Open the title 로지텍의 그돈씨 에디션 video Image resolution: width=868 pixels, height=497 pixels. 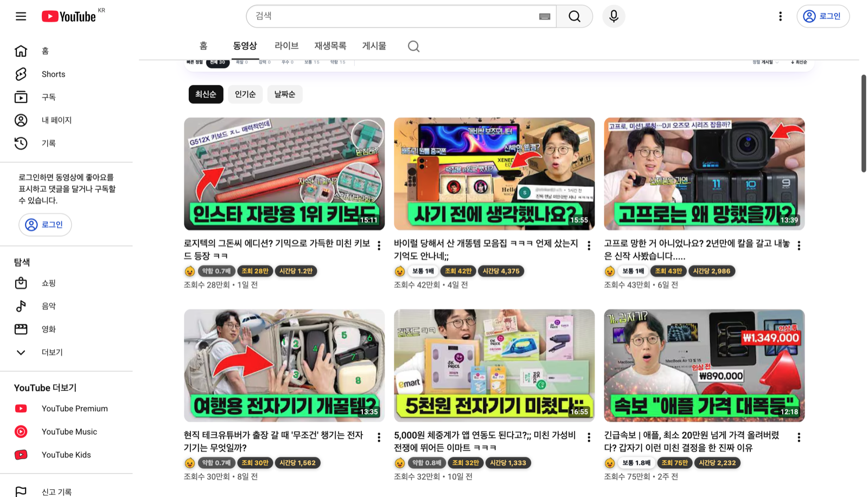coord(277,250)
